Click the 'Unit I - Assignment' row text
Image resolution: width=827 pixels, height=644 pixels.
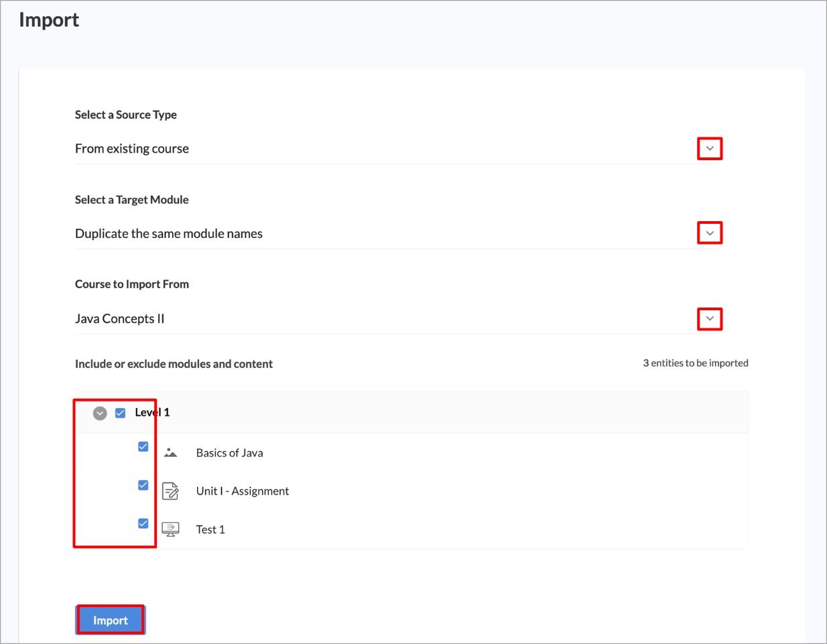pos(243,491)
